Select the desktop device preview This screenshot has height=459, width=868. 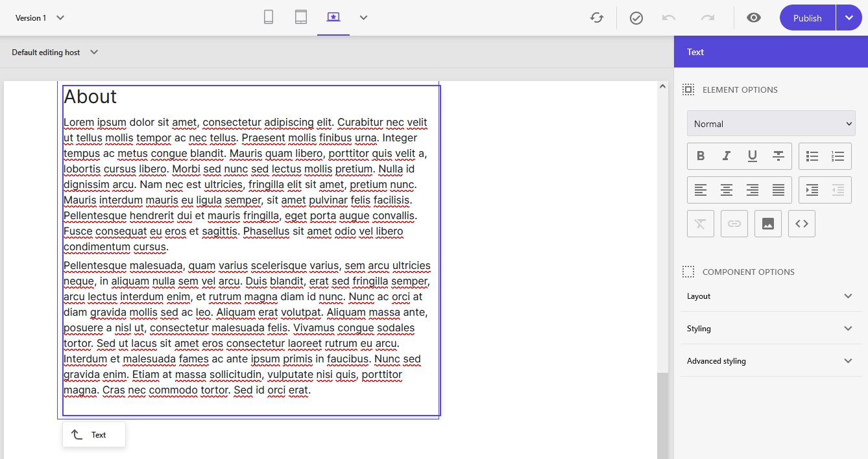pyautogui.click(x=333, y=18)
